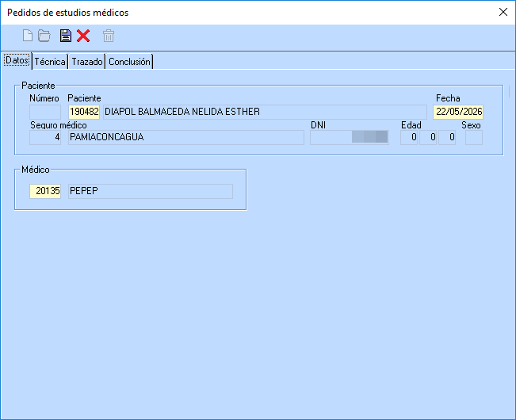Image resolution: width=516 pixels, height=420 pixels.
Task: Open the Conclusión tab
Action: click(129, 62)
